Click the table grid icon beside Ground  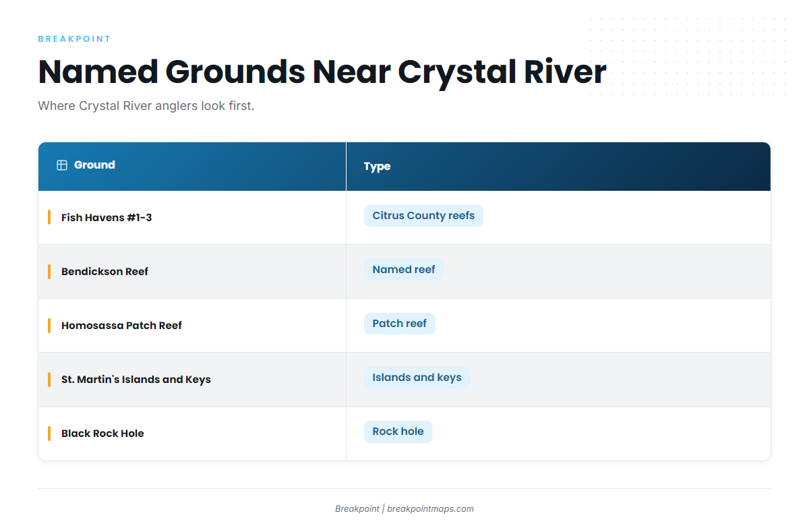pyautogui.click(x=62, y=165)
